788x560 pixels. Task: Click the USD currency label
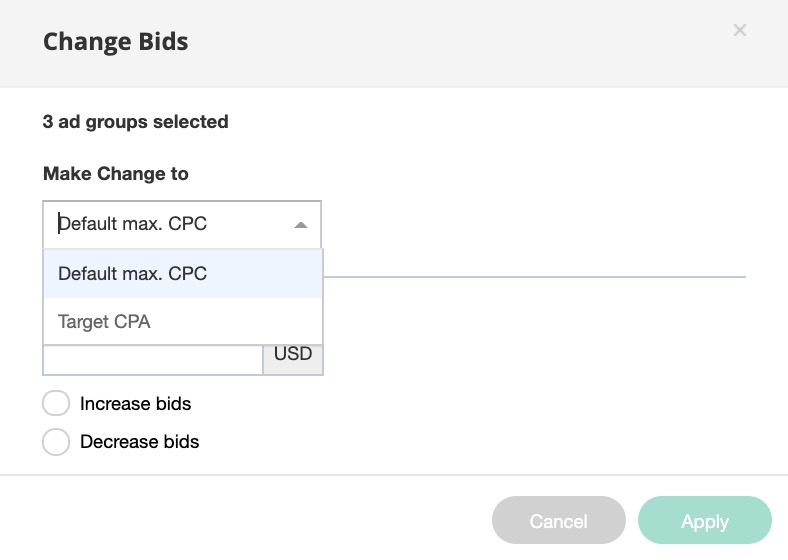tap(293, 355)
